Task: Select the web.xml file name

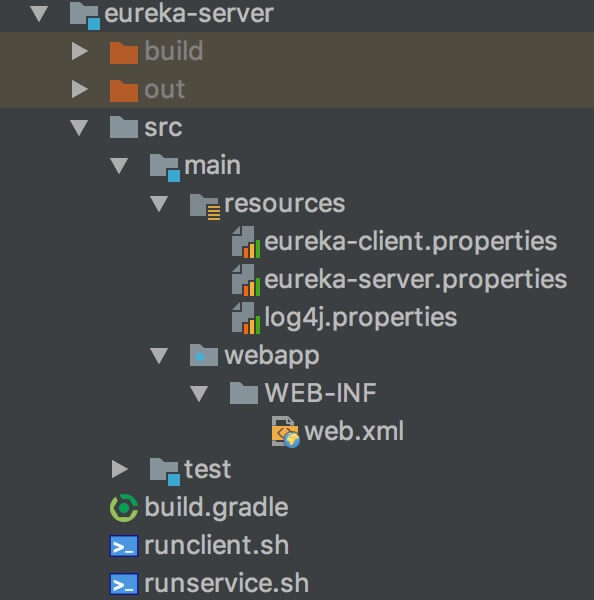Action: click(x=354, y=431)
